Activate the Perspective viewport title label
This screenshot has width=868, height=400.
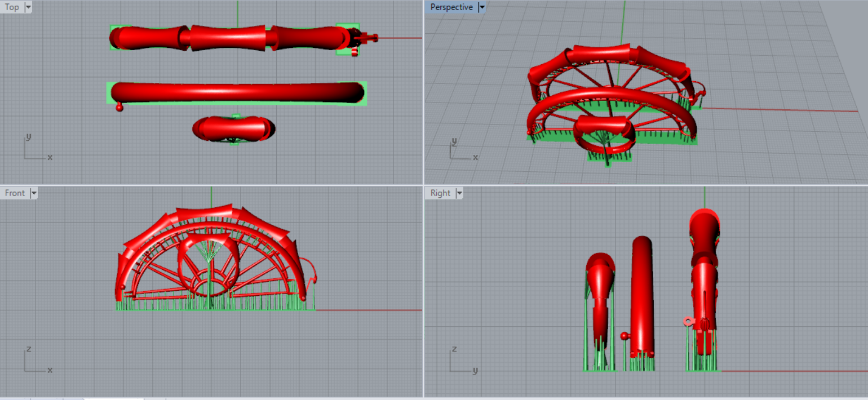pyautogui.click(x=451, y=7)
